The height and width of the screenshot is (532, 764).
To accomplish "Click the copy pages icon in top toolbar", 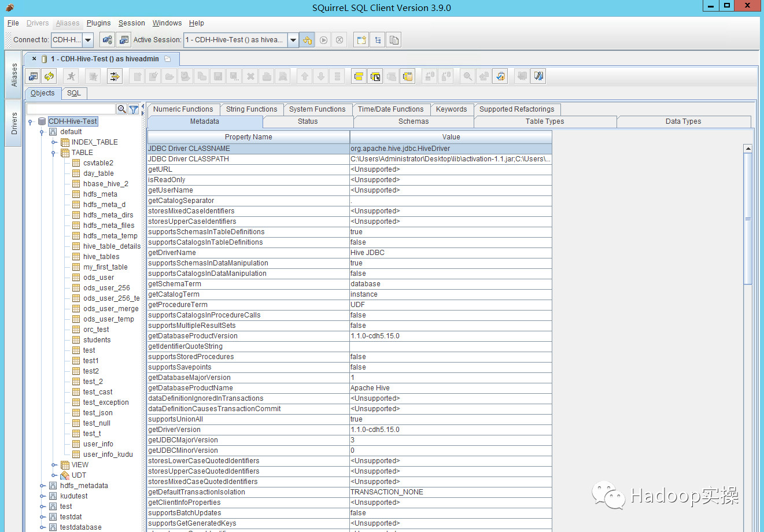I will (x=394, y=40).
